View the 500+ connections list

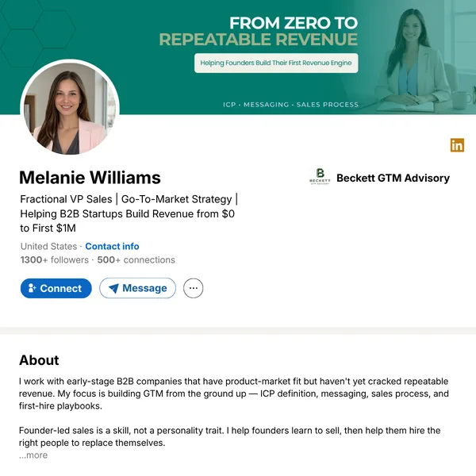tap(136, 260)
